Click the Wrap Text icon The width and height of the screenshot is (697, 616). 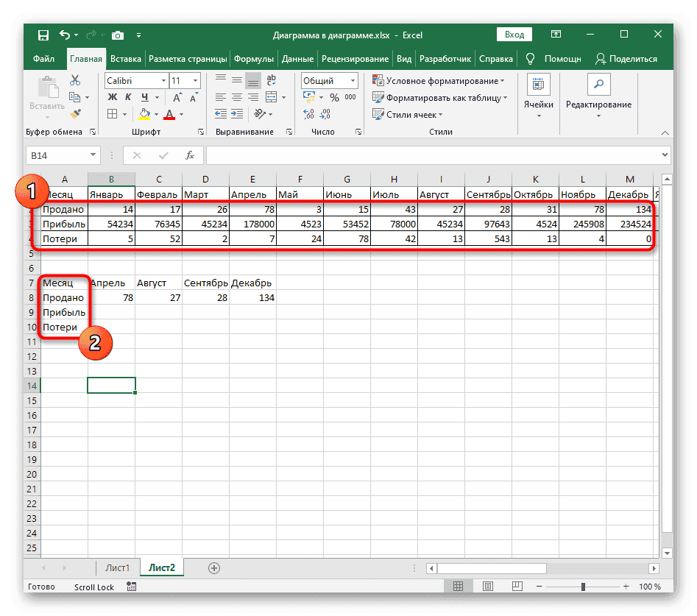tap(272, 81)
